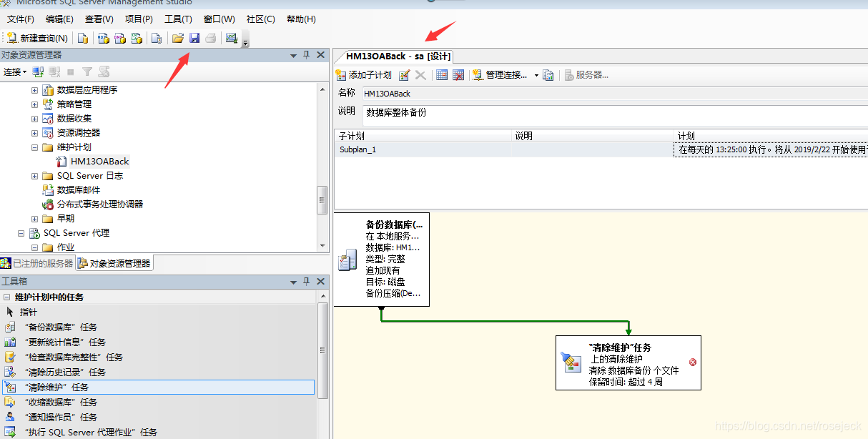The height and width of the screenshot is (439, 868).
Task: Select 备份数据库 task box on design surface
Action: tap(382, 260)
